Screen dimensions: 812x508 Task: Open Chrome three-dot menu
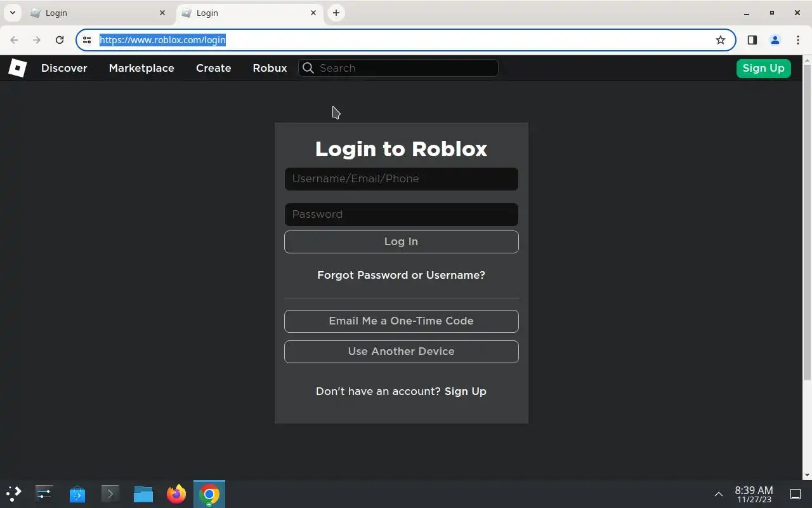click(x=798, y=40)
